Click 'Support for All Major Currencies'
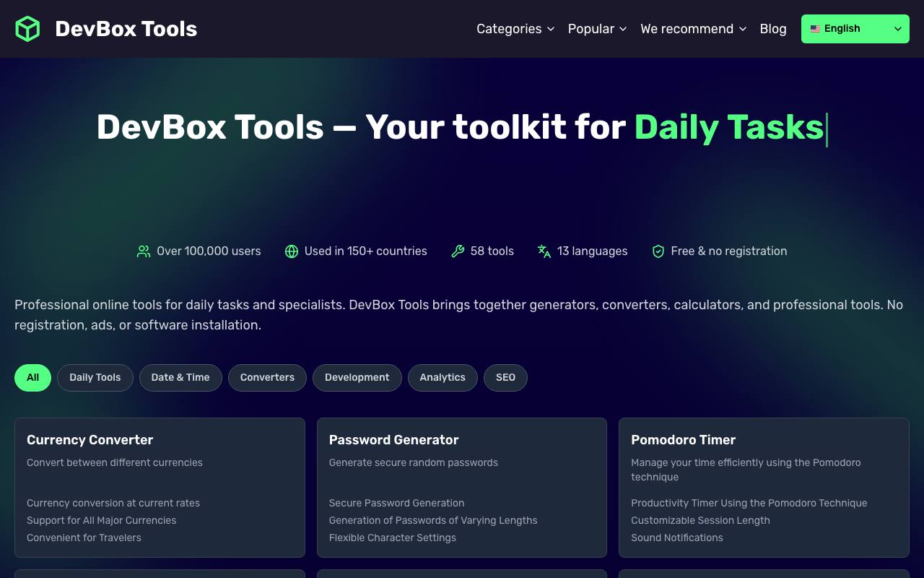This screenshot has height=578, width=924. [102, 520]
